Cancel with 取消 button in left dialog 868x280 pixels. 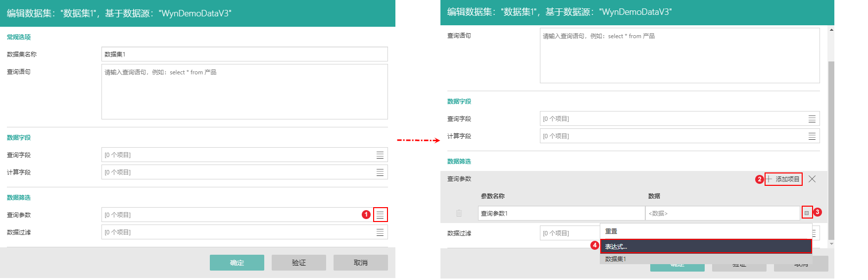click(x=361, y=263)
